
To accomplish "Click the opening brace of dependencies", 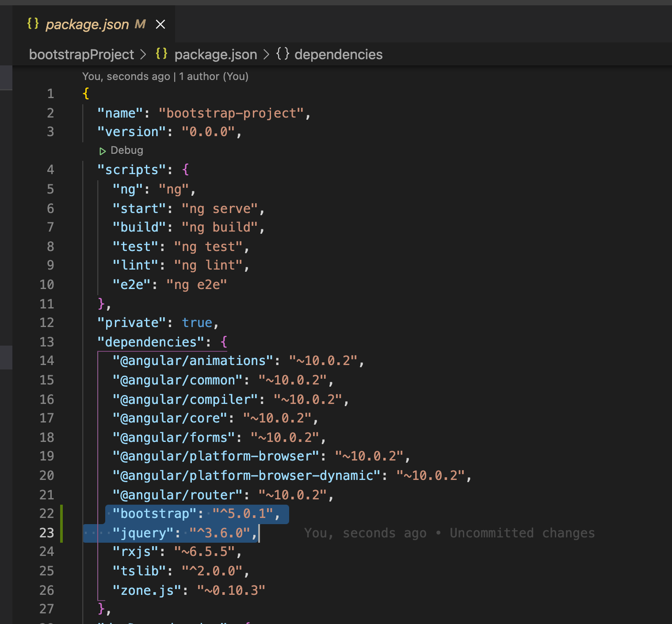I will (224, 342).
